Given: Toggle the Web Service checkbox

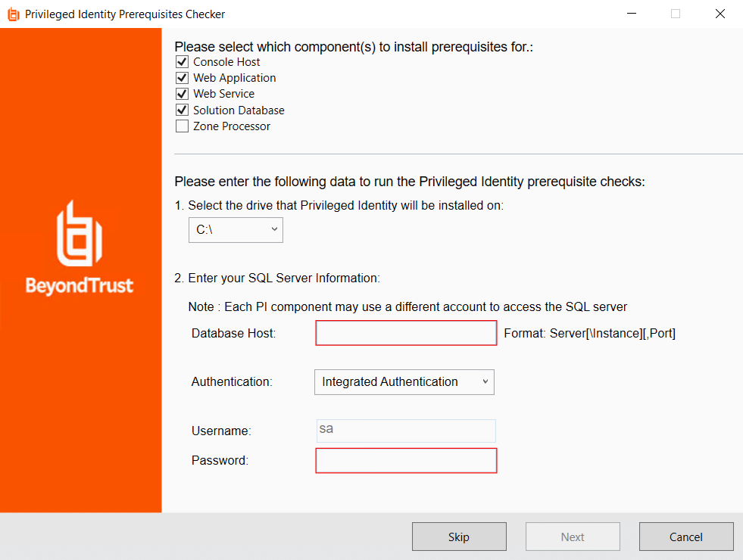Looking at the screenshot, I should pyautogui.click(x=182, y=94).
